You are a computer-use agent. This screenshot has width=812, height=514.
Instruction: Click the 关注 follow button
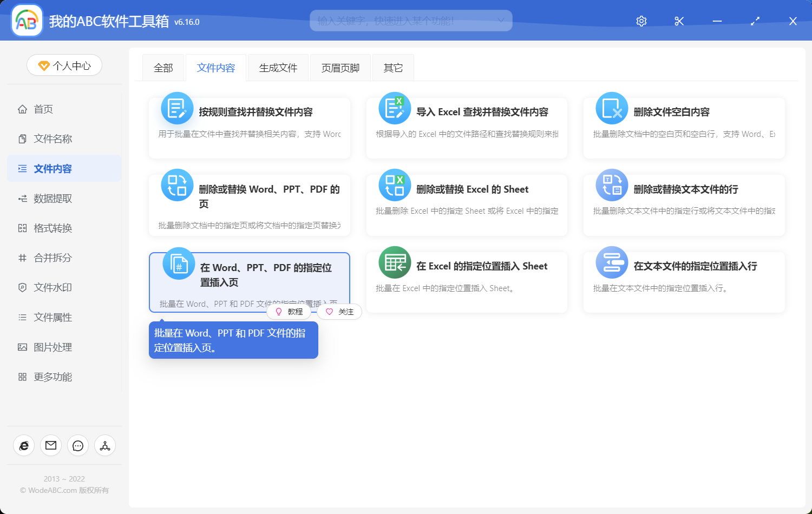[339, 312]
